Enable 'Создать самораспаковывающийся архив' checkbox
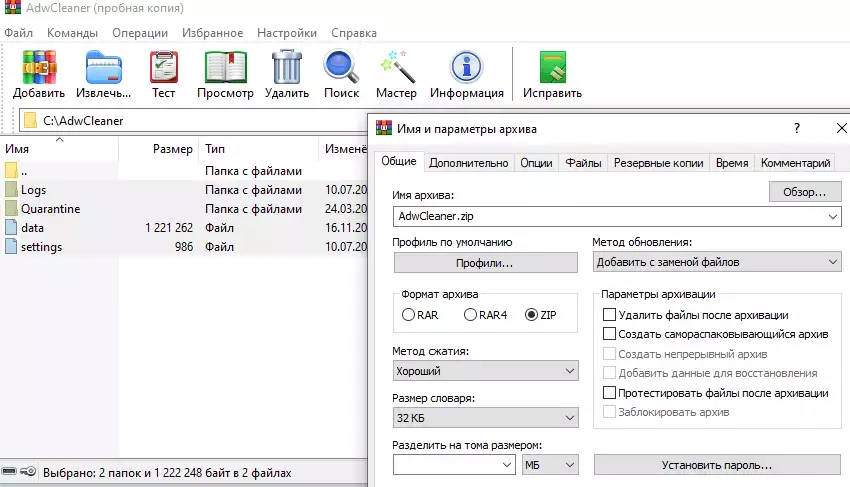 [609, 334]
